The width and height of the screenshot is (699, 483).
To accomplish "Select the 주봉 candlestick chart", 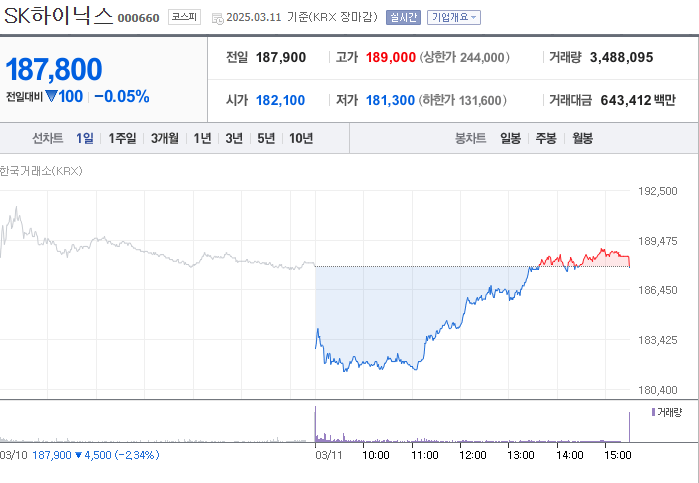I will pyautogui.click(x=546, y=138).
